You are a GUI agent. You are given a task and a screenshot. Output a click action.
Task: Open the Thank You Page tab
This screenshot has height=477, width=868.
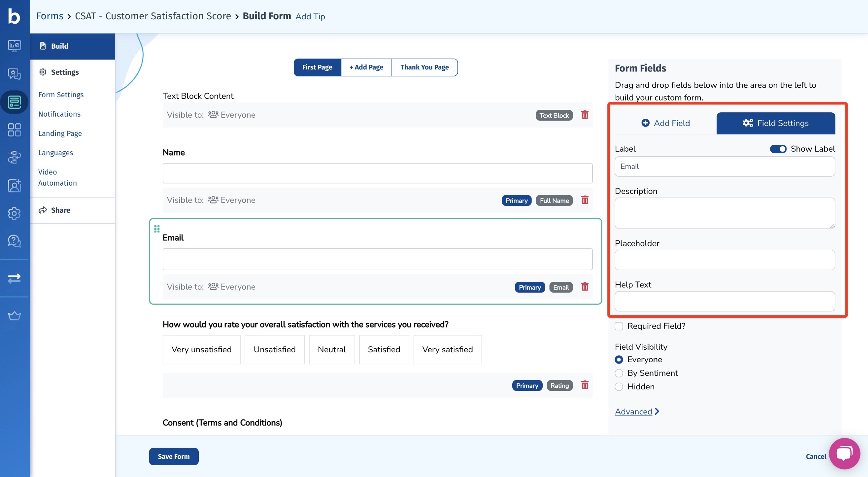click(424, 68)
